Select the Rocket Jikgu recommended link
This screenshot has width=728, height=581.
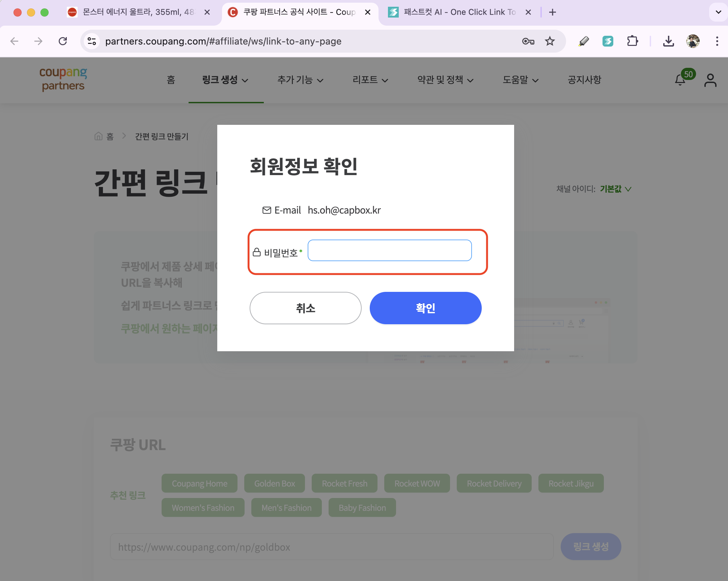tap(571, 483)
